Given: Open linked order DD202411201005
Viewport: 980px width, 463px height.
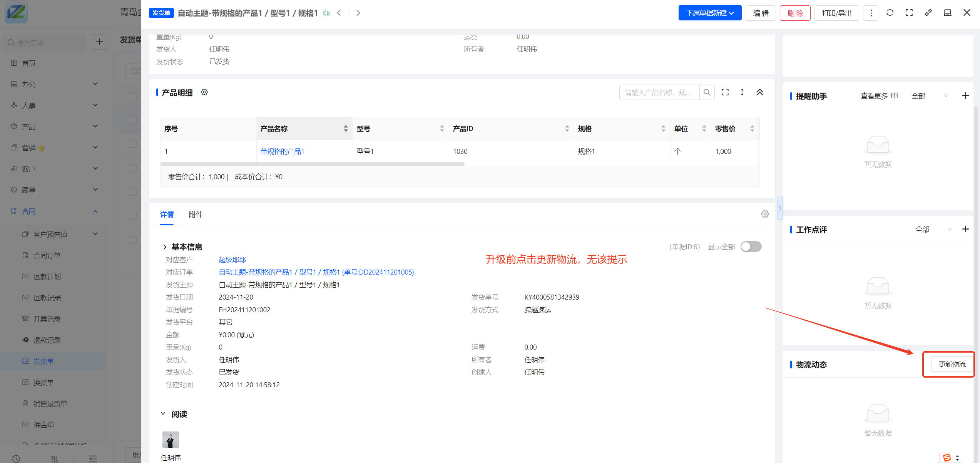Looking at the screenshot, I should pyautogui.click(x=316, y=272).
